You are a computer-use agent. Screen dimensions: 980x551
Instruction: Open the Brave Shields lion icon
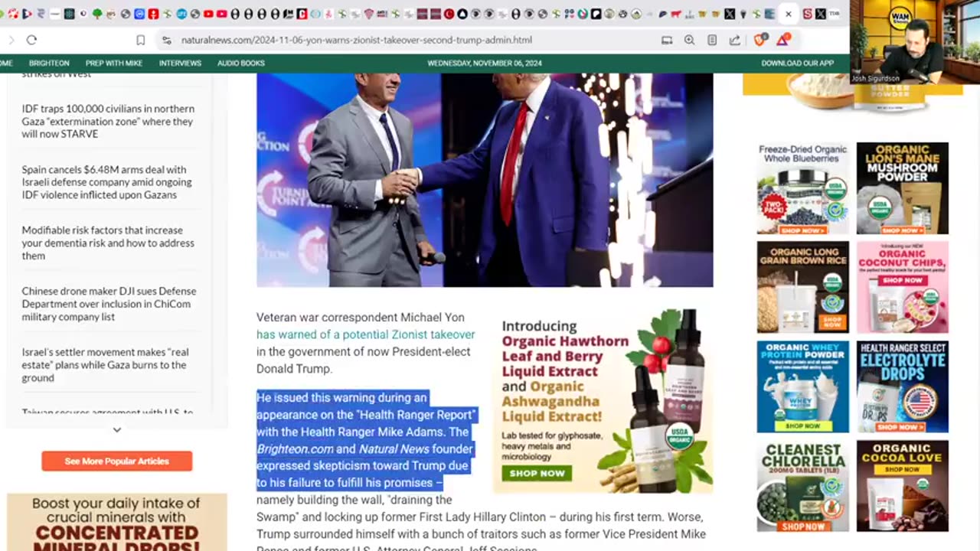click(x=759, y=40)
